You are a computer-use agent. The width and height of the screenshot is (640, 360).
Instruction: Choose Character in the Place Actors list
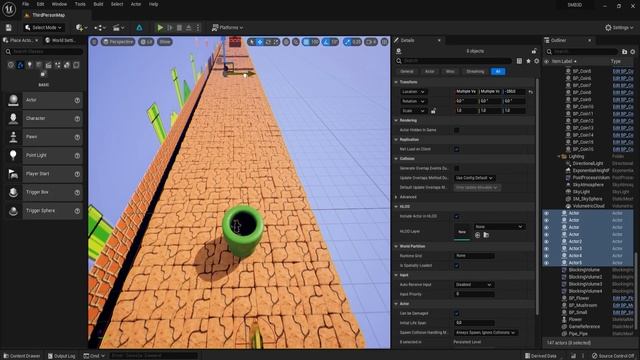point(44,118)
